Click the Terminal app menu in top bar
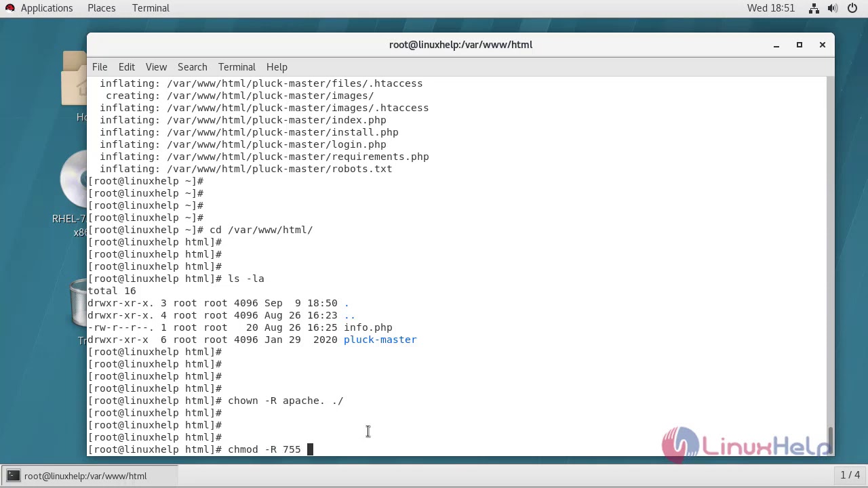The image size is (868, 488). (x=151, y=8)
